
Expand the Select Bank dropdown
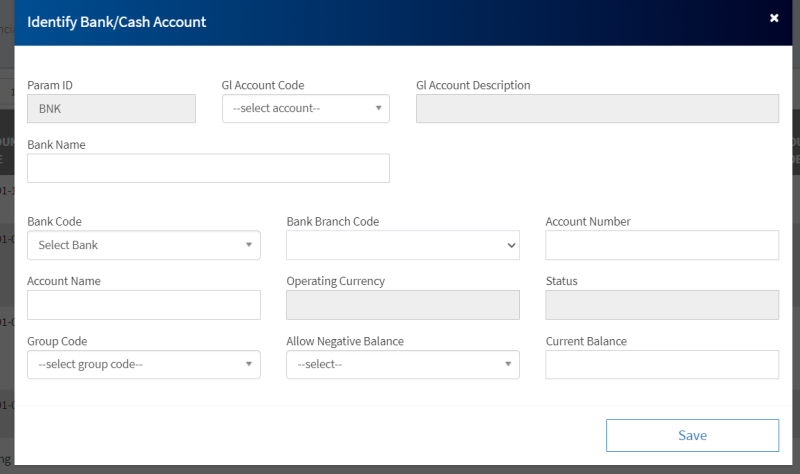pos(143,245)
